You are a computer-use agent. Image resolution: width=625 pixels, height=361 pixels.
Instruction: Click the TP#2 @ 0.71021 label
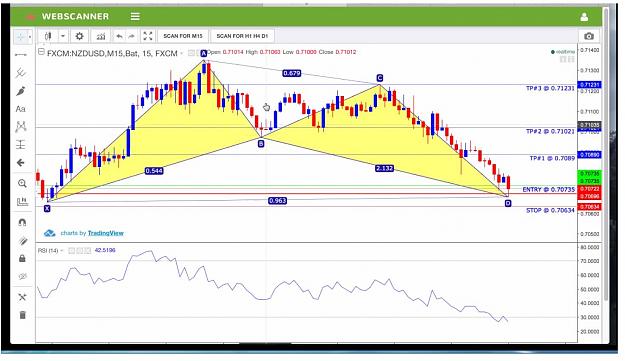pyautogui.click(x=550, y=131)
